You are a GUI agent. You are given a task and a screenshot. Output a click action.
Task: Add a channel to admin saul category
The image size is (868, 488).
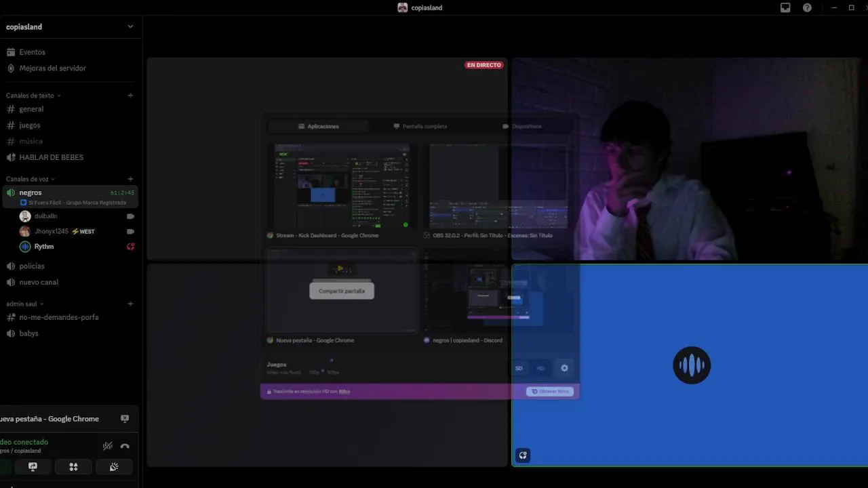click(x=130, y=304)
